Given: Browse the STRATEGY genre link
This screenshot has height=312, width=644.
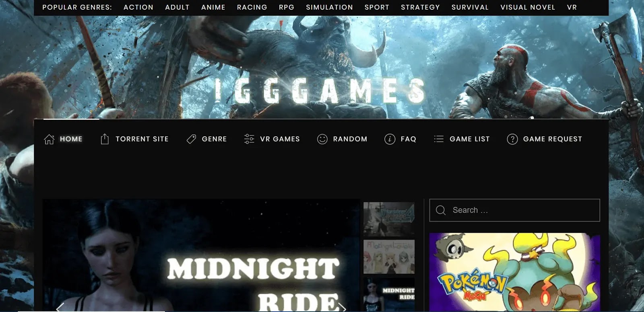Looking at the screenshot, I should [x=420, y=7].
